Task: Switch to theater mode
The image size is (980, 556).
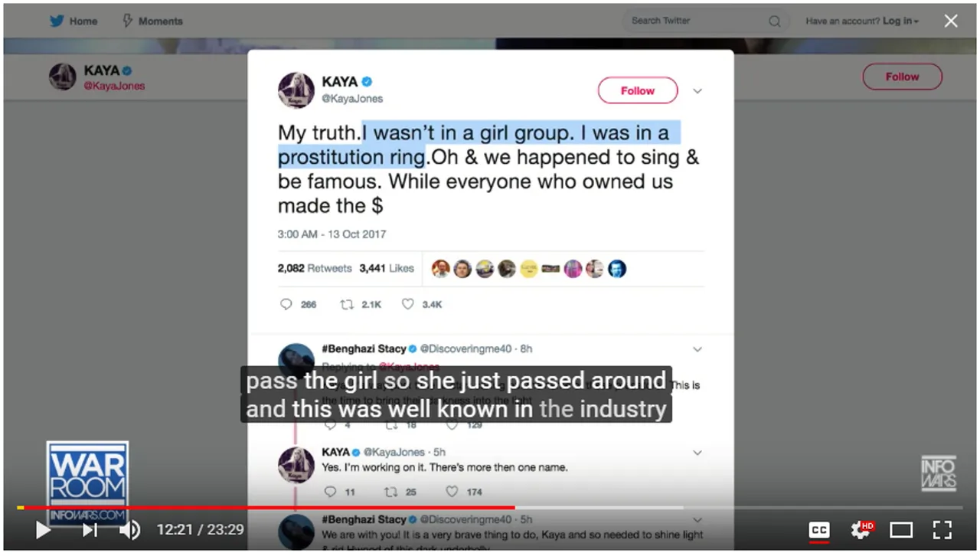Action: point(901,529)
